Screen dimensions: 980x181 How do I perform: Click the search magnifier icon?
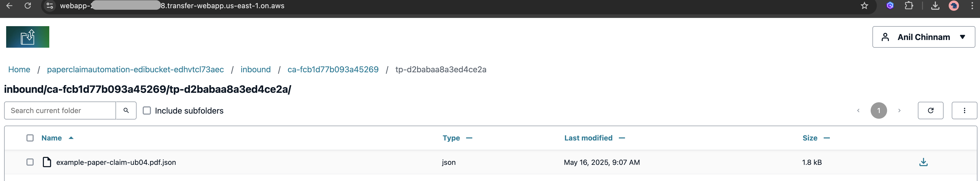pyautogui.click(x=126, y=110)
